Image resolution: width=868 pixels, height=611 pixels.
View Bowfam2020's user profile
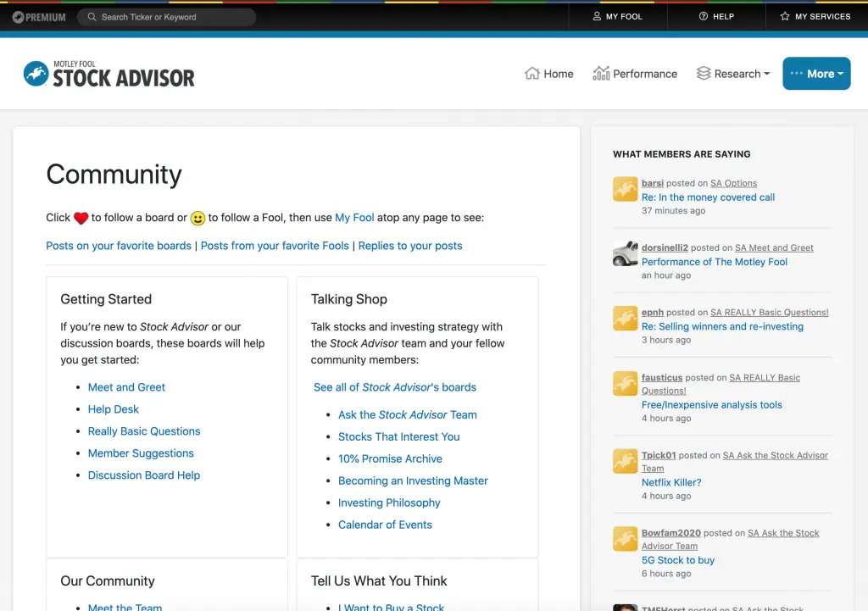[x=671, y=533]
